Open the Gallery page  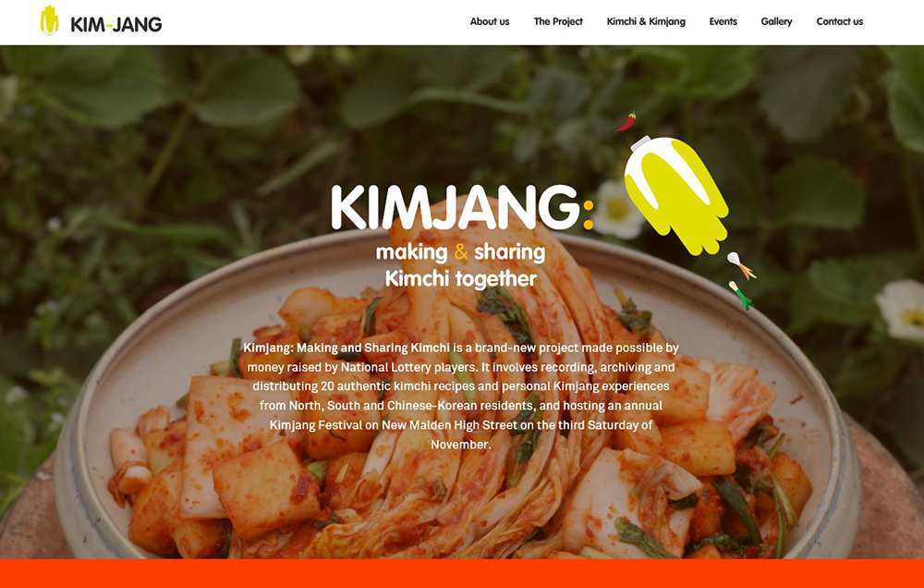coord(776,21)
